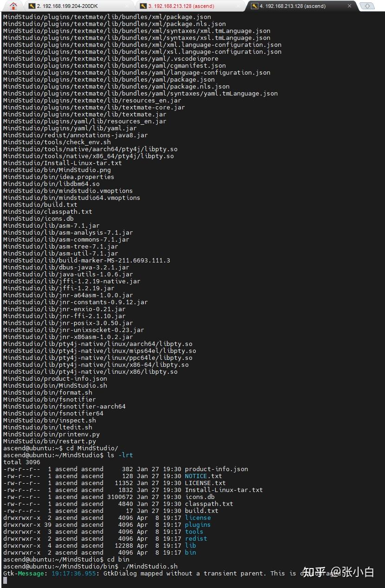Click the session icon on tab 3
This screenshot has height=588, width=385.
point(143,6)
